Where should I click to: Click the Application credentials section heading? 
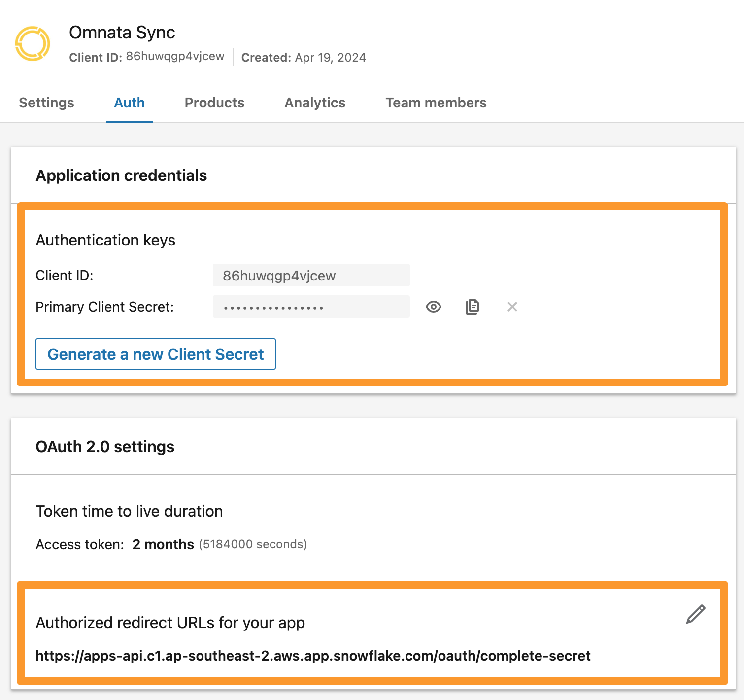pos(121,175)
